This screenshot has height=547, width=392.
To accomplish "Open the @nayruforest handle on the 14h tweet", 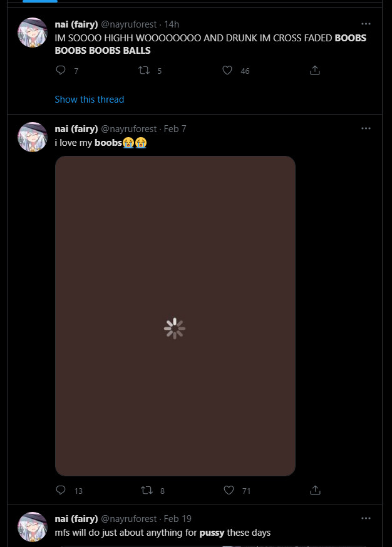I will (129, 24).
